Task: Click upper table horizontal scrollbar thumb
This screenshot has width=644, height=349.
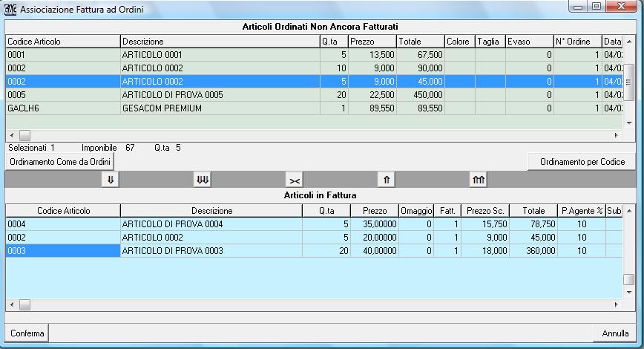Action: click(24, 135)
